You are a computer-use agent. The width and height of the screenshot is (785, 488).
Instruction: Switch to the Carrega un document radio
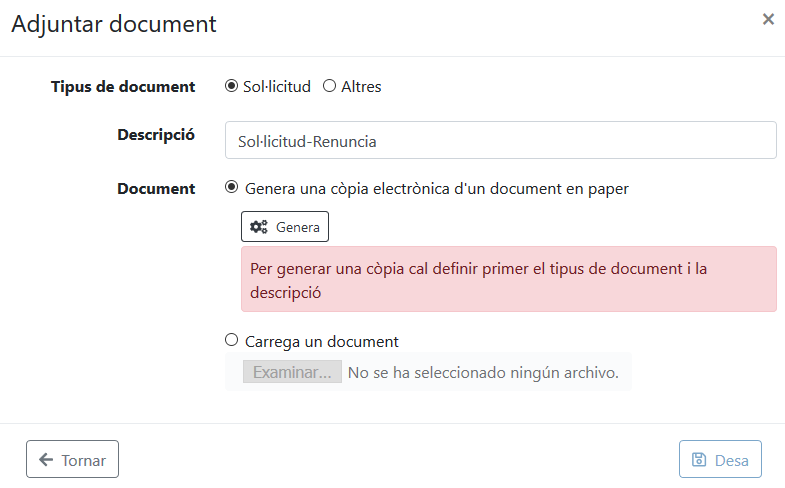[232, 340]
